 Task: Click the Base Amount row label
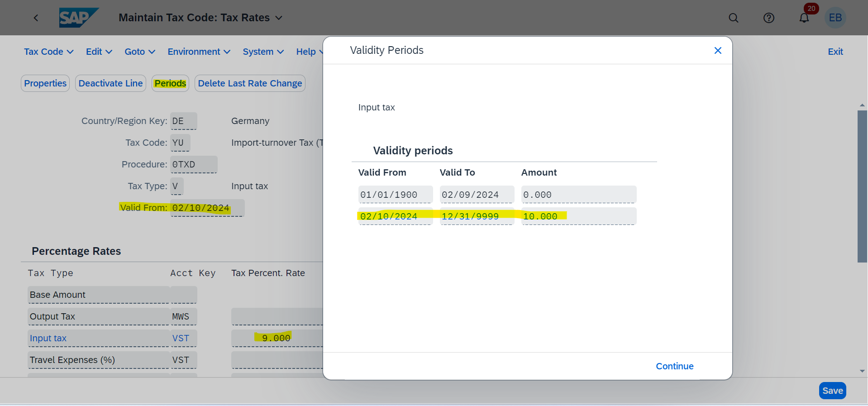click(x=98, y=295)
